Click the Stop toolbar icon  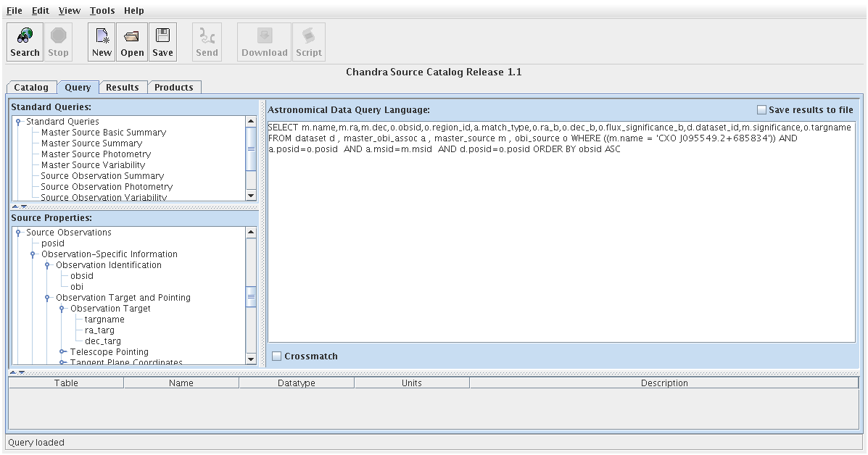58,36
